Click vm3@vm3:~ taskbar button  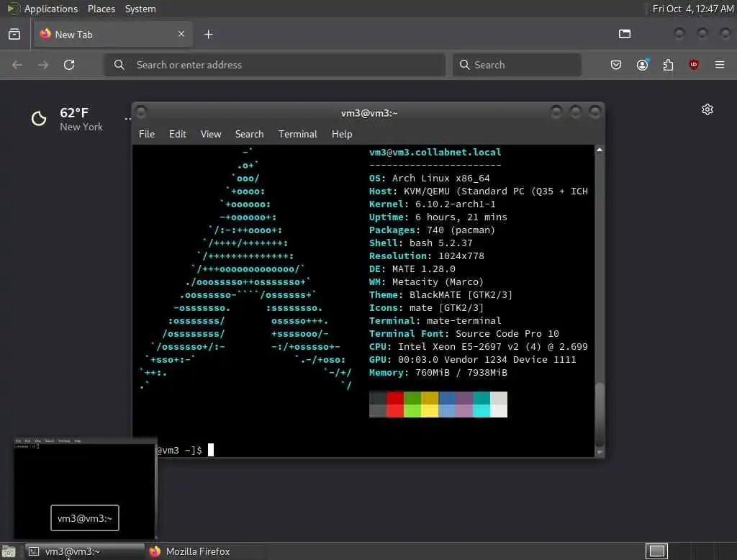pos(85,551)
